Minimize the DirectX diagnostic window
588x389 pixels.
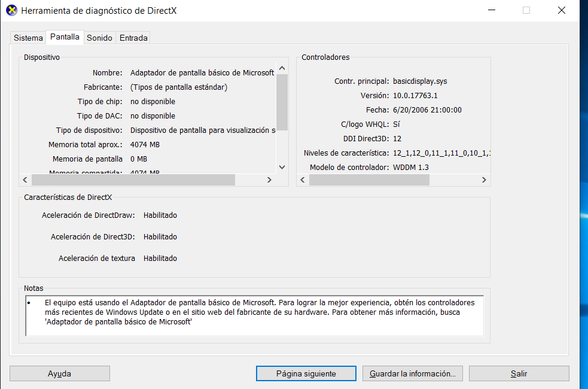tap(492, 10)
